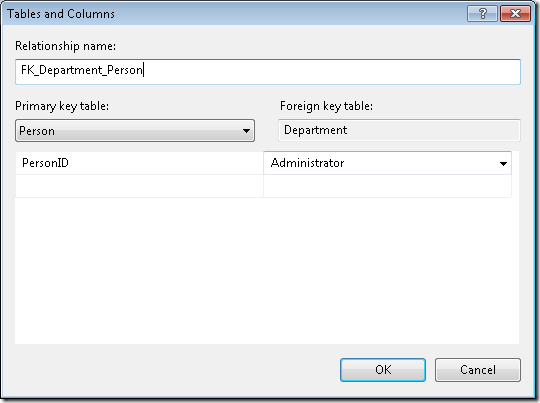Click the Foreign key table label

pos(326,106)
